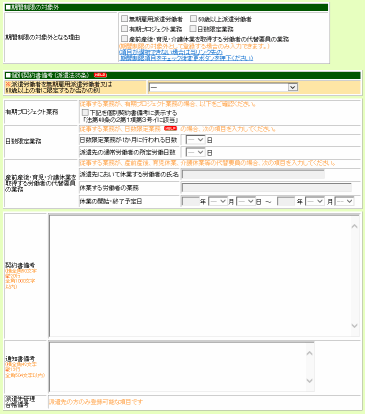Click the down arrow on 契約書備考 scrollbar
This screenshot has width=365, height=414.
(x=354, y=326)
